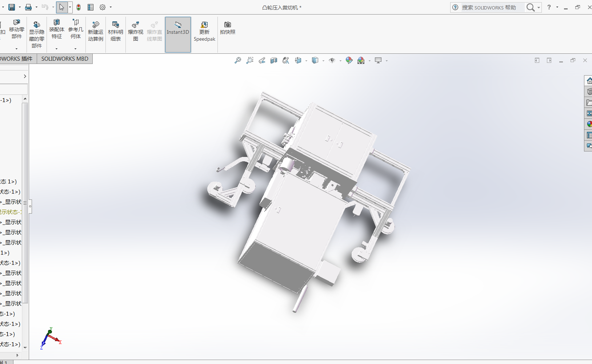The height and width of the screenshot is (364, 592).
Task: Open the search type dropdown arrow
Action: point(539,7)
